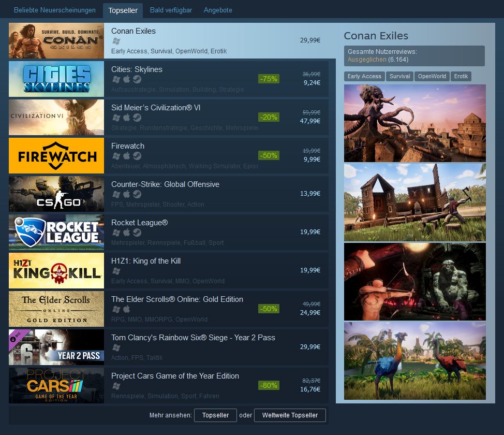This screenshot has height=435, width=504.
Task: Click the Erotik tag button in preview panel
Action: point(461,76)
